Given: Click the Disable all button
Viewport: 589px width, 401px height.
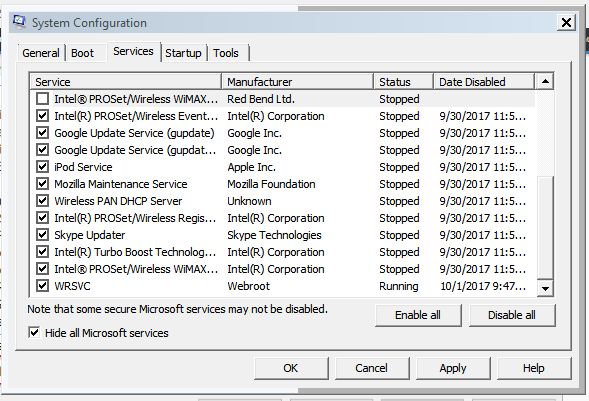Looking at the screenshot, I should coord(512,315).
